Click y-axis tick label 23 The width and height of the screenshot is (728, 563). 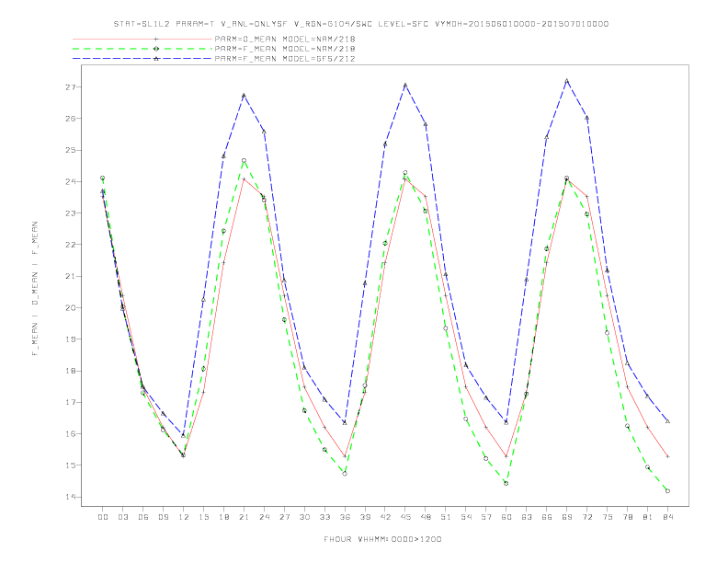pos(71,213)
